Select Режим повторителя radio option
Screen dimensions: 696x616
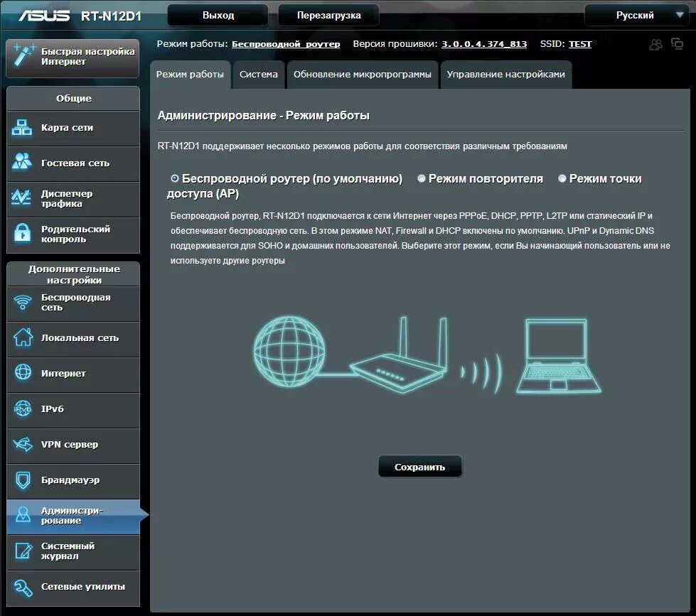click(x=422, y=178)
